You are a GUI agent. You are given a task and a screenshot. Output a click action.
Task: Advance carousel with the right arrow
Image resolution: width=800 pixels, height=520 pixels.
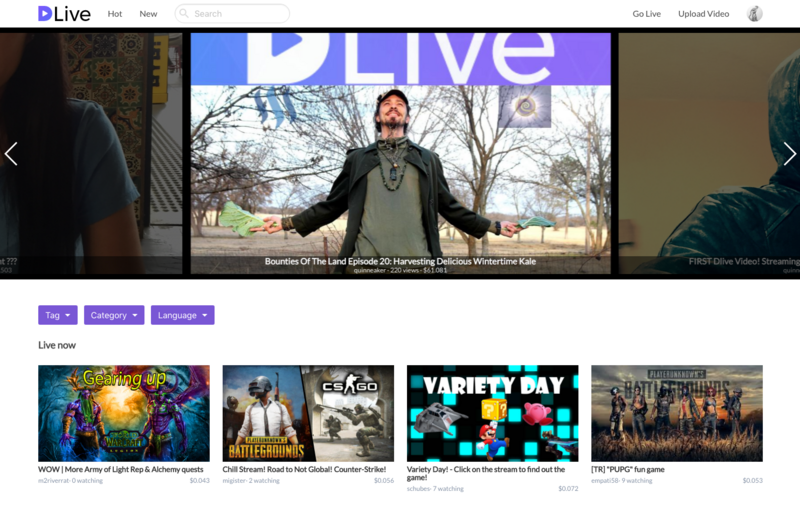[x=789, y=154]
